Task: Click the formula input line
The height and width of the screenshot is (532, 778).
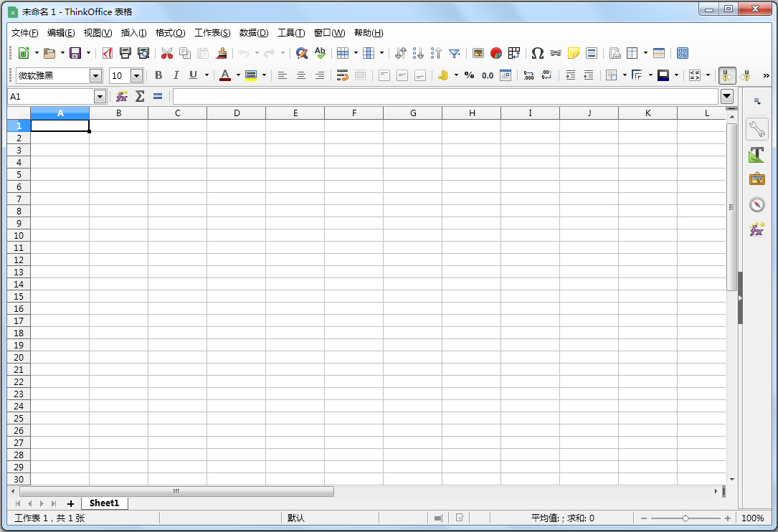Action: pyautogui.click(x=445, y=96)
